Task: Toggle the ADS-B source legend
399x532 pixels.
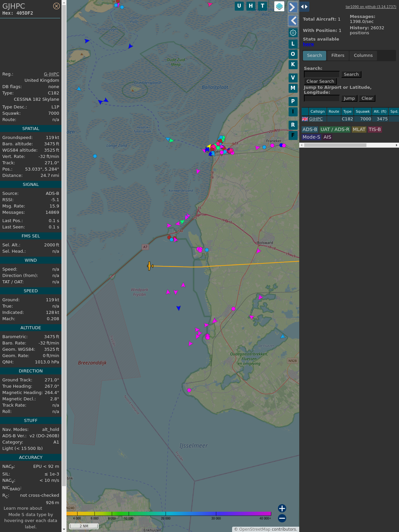Action: click(310, 130)
